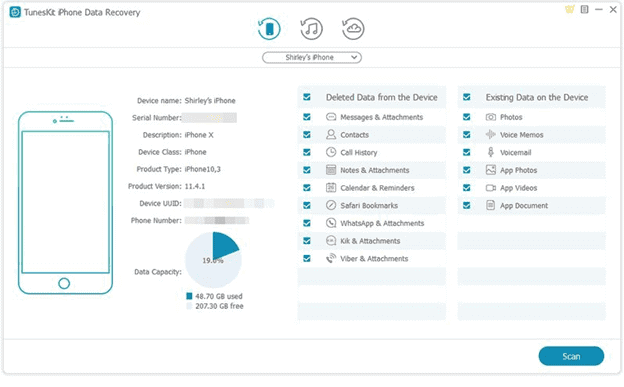The width and height of the screenshot is (624, 387).
Task: Select Recover from iCloud backup icon
Action: point(353,29)
